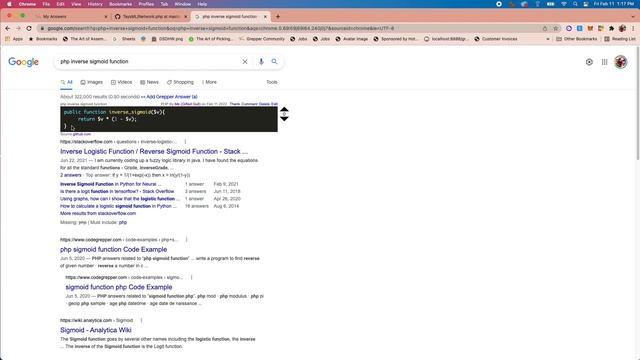The image size is (640, 360).
Task: Open the Tools search options
Action: click(x=272, y=82)
